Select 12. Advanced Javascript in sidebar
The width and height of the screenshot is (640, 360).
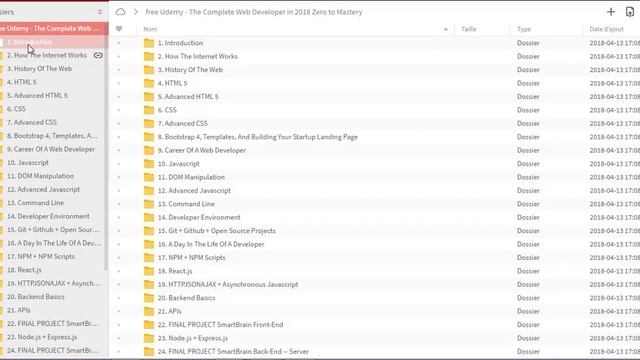pyautogui.click(x=43, y=189)
